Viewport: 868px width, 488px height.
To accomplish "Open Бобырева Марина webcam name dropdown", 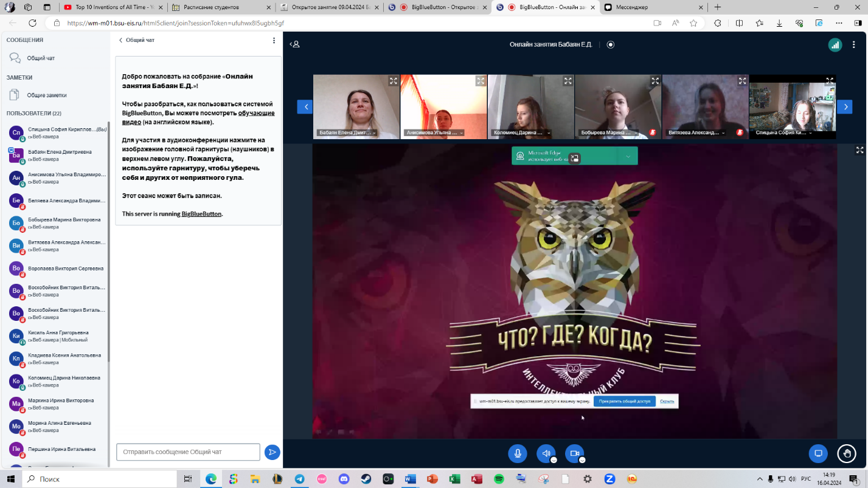I will click(x=608, y=132).
